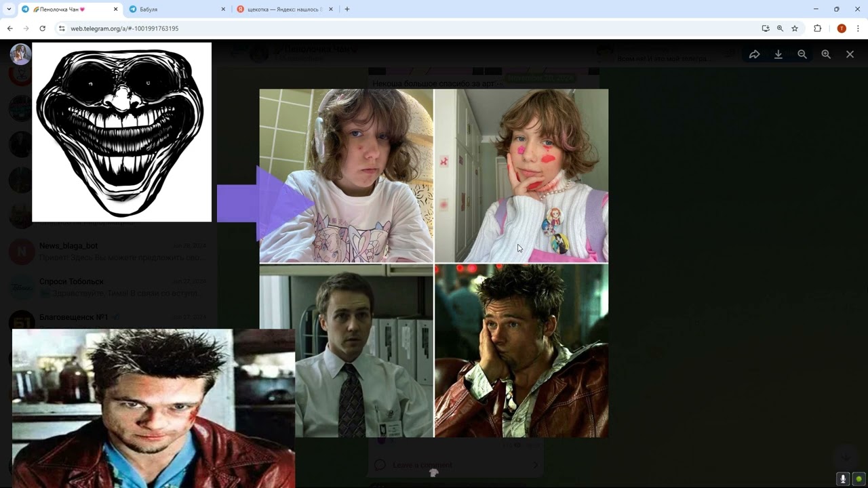The width and height of the screenshot is (868, 488).
Task: Switch to the Бабуля tab
Action: point(177,9)
